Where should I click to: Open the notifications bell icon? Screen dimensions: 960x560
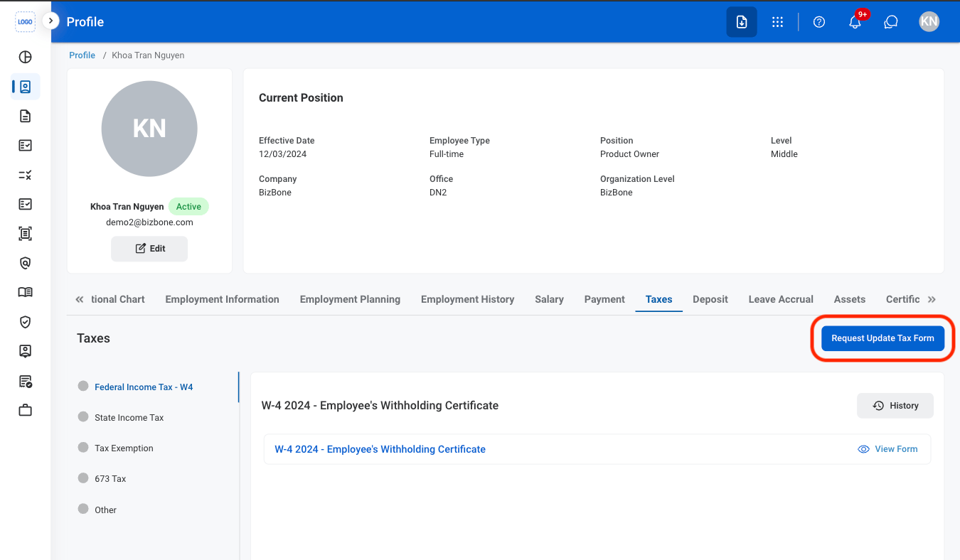tap(855, 22)
